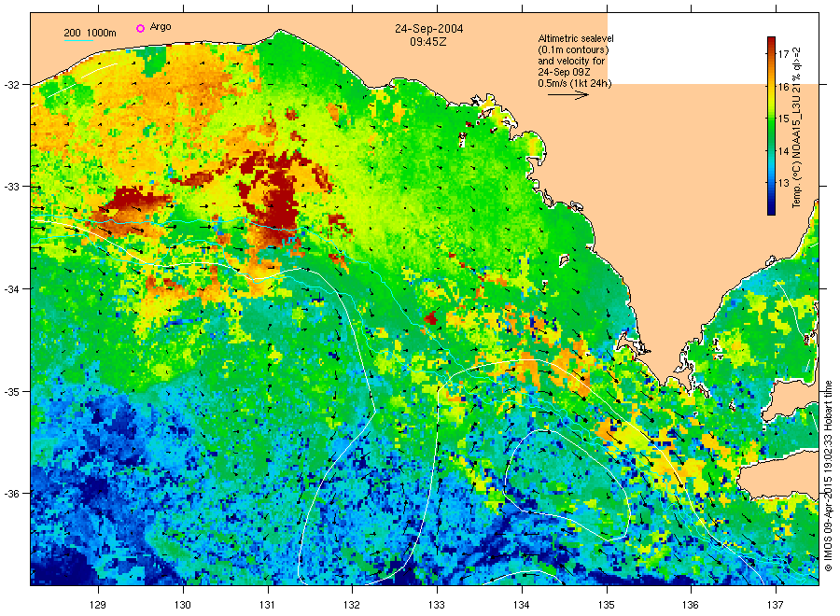840x616 pixels.
Task: Click longitude axis label 129
Action: 98,605
